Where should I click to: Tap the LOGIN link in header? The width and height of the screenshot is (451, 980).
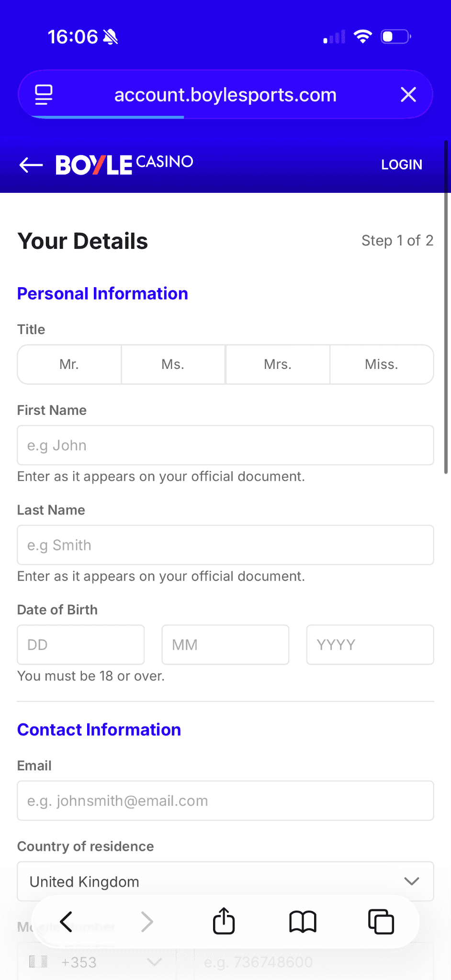pos(401,165)
